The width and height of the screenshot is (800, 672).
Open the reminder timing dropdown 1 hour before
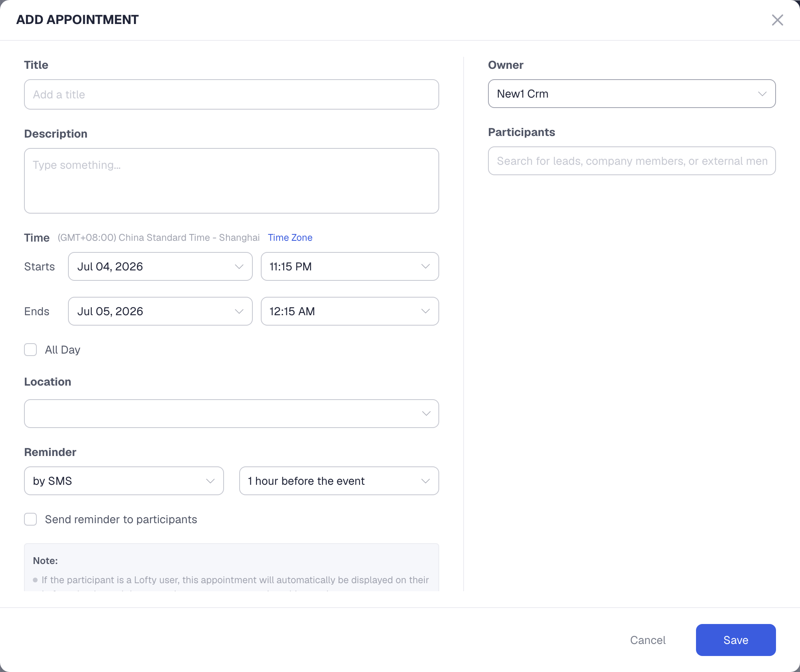[339, 481]
